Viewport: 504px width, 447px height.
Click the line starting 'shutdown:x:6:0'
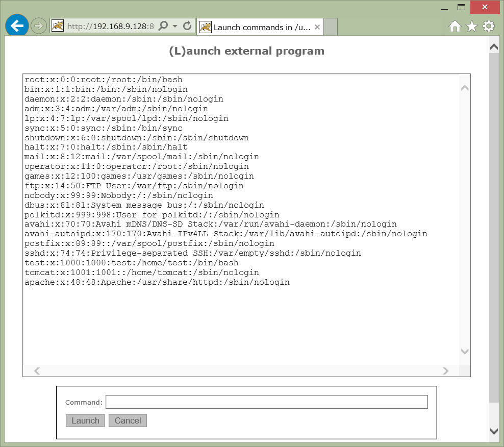tap(137, 138)
